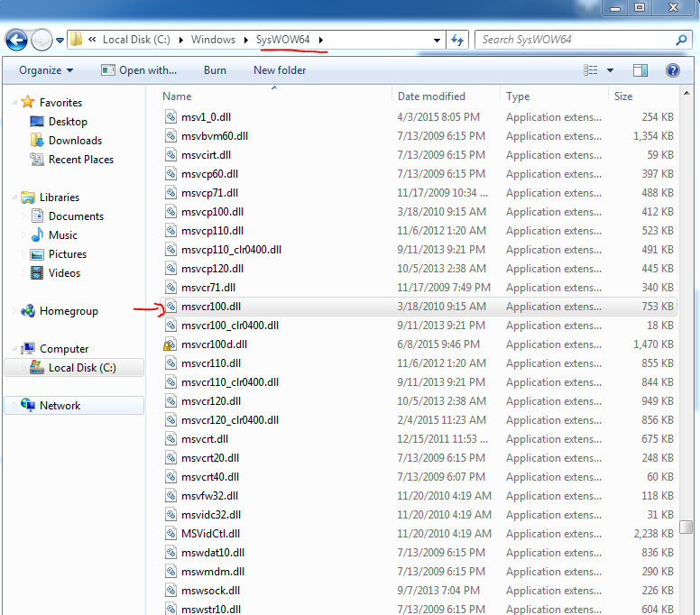Viewport: 700px width, 615px height.
Task: Click the Videos library icon
Action: coord(37,272)
